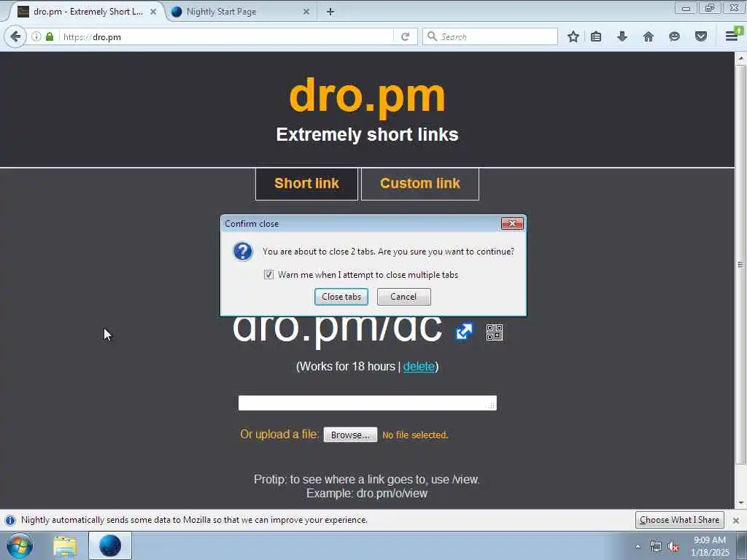Click the Browse... file upload button
The image size is (747, 560).
[350, 435]
